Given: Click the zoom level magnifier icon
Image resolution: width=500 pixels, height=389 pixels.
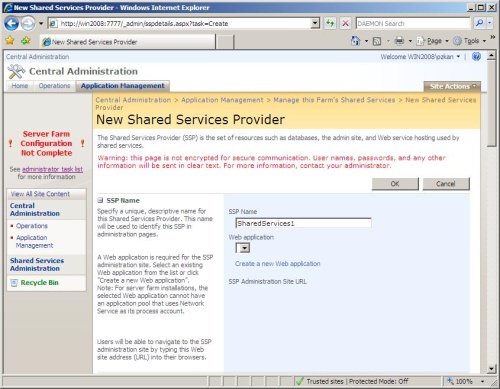Looking at the screenshot, I should (450, 381).
